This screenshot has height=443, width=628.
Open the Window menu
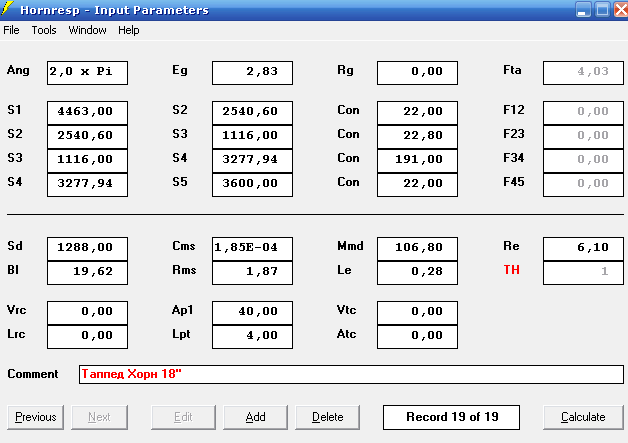[x=87, y=30]
